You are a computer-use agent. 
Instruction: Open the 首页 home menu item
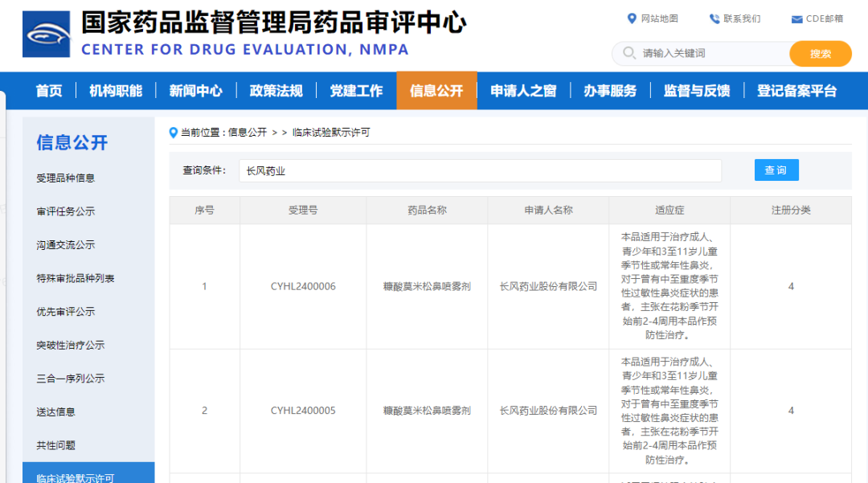point(49,91)
